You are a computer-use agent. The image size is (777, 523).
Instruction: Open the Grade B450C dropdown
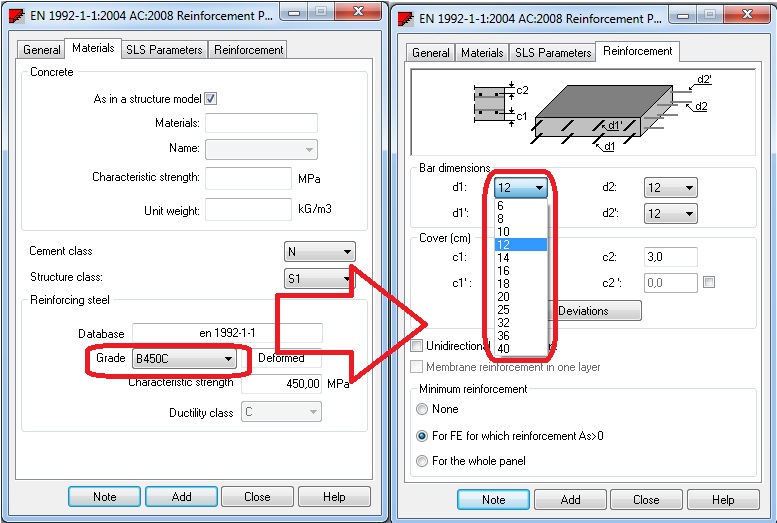pos(184,358)
